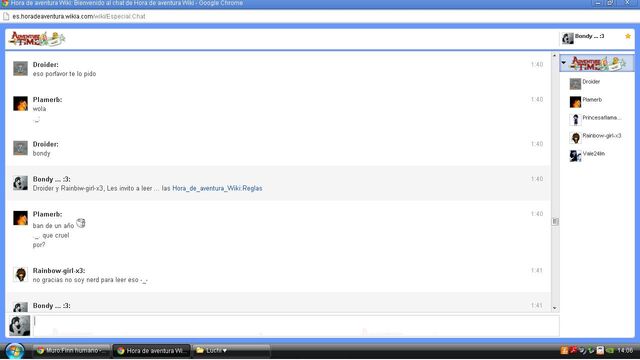Click the message 'eso porfavor te lo pido'
The width and height of the screenshot is (640, 360).
click(x=64, y=74)
